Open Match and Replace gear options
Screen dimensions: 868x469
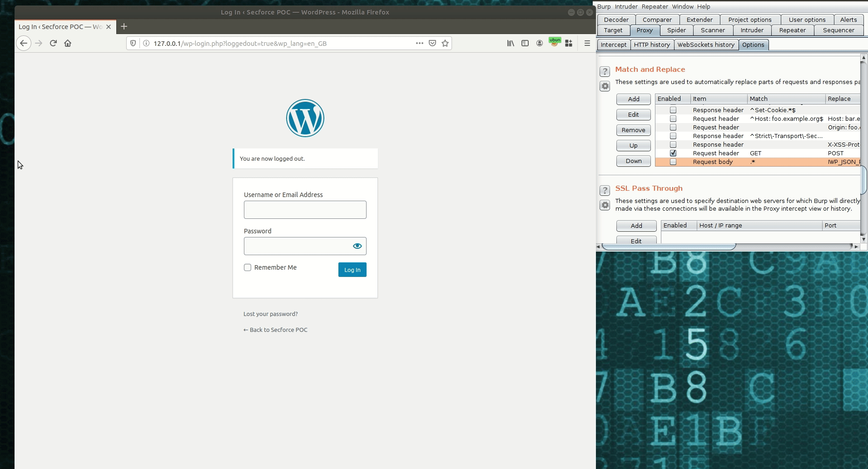(605, 86)
